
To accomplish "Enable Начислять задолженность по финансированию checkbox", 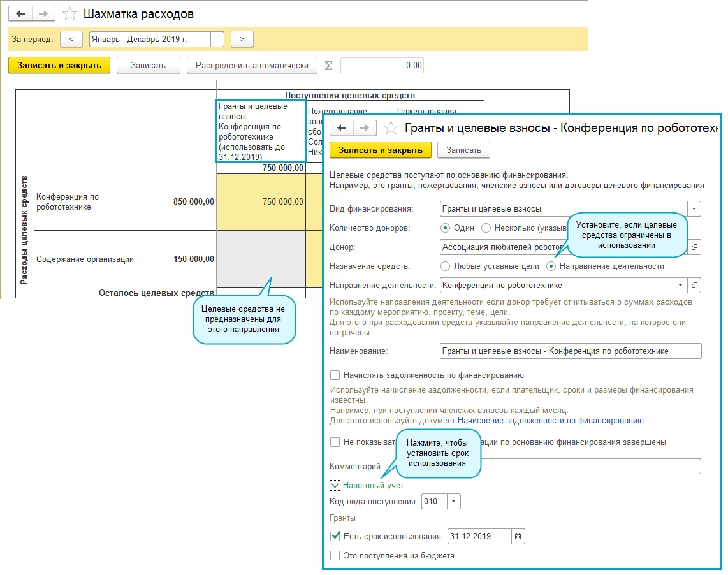I will pos(335,375).
